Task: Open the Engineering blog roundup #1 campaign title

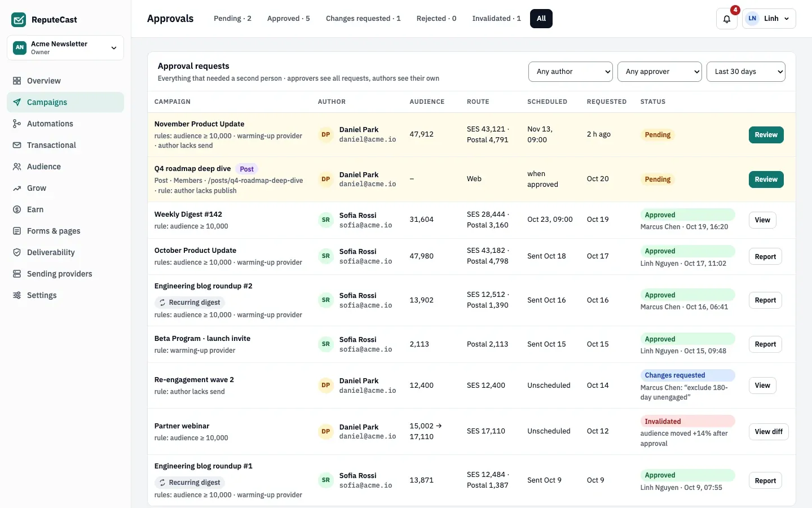Action: (x=204, y=466)
